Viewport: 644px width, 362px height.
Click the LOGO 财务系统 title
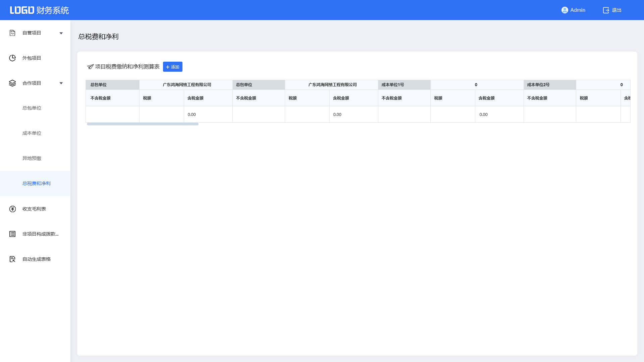(39, 10)
